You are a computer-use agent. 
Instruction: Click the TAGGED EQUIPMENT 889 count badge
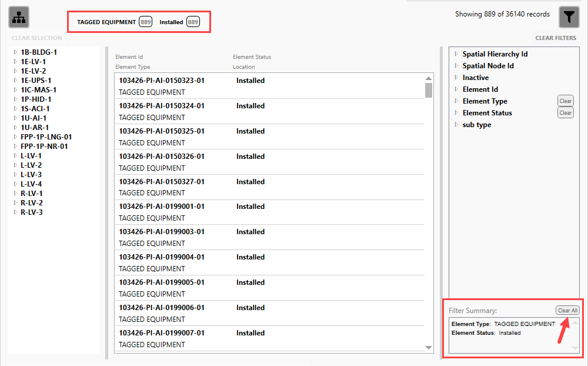(x=145, y=22)
